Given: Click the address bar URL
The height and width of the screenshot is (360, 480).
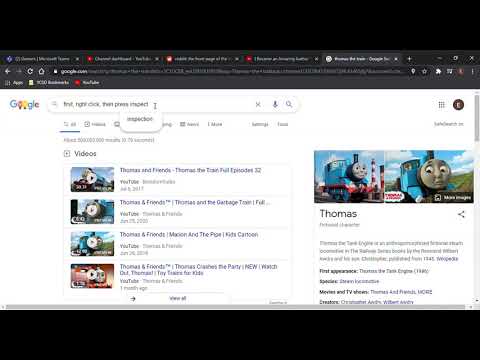Looking at the screenshot, I should [231, 71].
